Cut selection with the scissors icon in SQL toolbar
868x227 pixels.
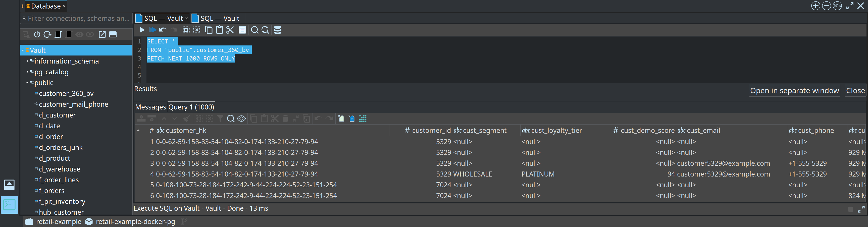[230, 30]
